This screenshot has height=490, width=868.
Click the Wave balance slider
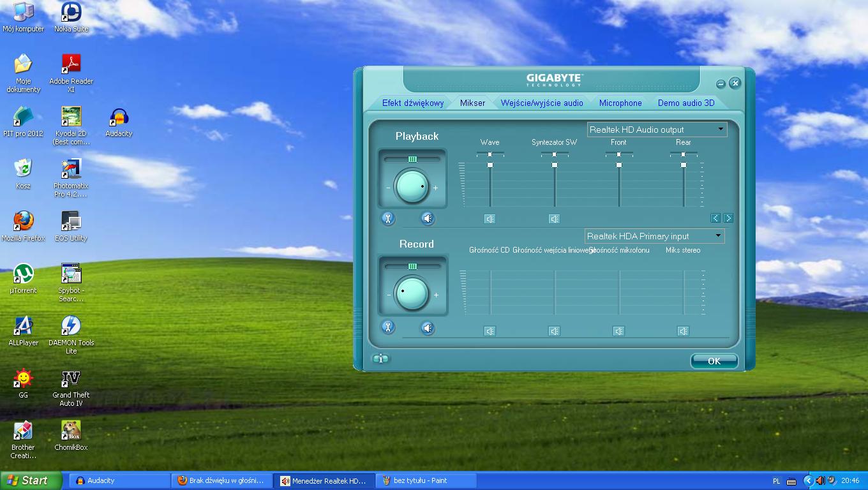tap(490, 154)
